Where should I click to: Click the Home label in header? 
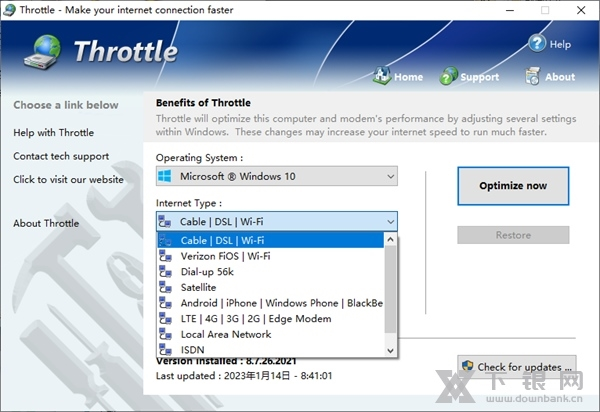(x=409, y=77)
